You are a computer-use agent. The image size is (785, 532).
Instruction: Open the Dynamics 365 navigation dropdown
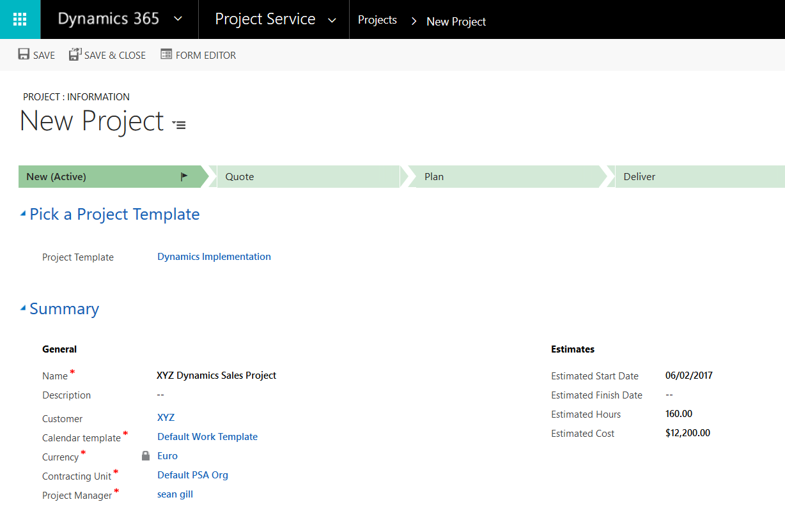178,19
